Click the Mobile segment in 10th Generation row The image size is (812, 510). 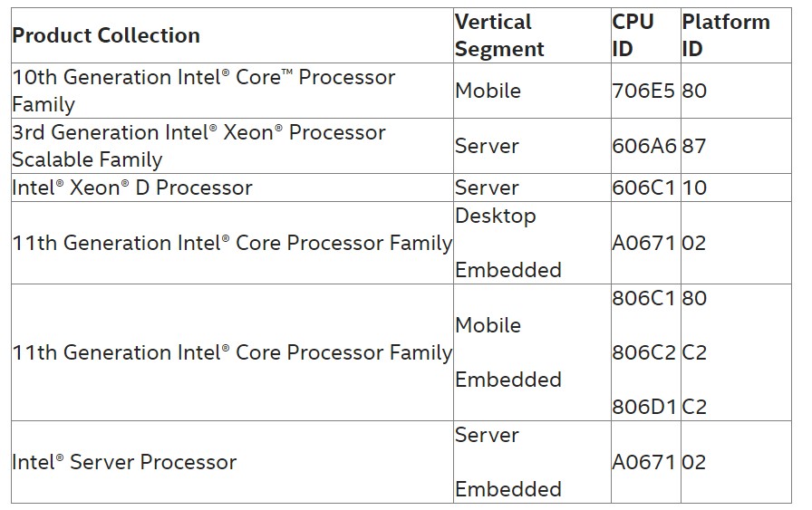(488, 91)
